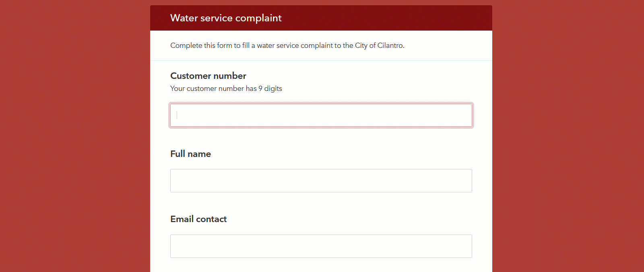The image size is (644, 272).
Task: Click the red page background right of form
Action: click(568, 136)
